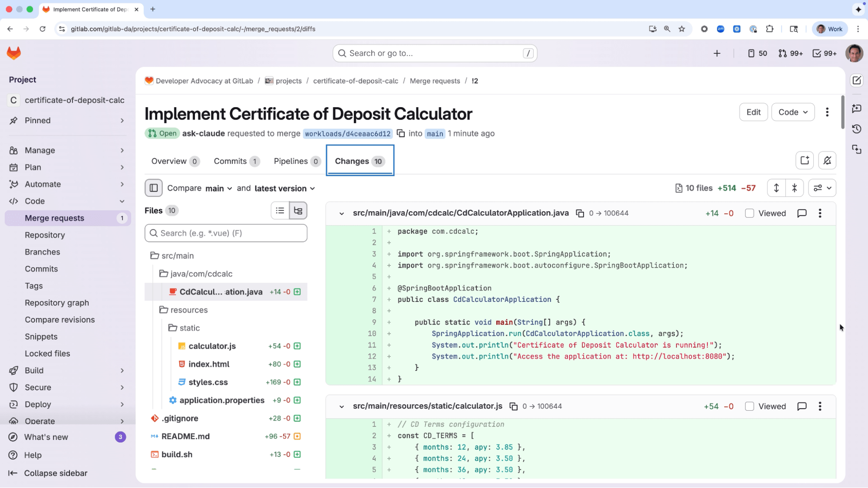Open options for CdCalculatorApplication.java file
The height and width of the screenshot is (488, 868).
point(820,213)
